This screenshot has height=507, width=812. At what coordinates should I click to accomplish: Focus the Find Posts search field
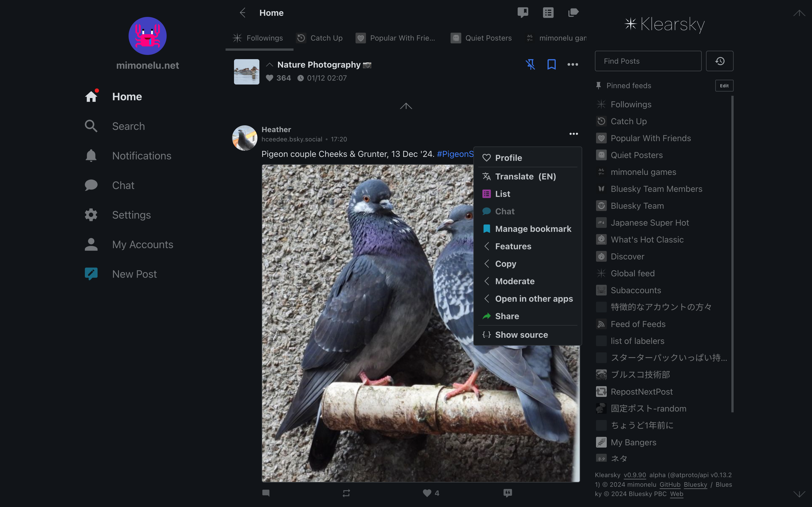[x=648, y=61]
